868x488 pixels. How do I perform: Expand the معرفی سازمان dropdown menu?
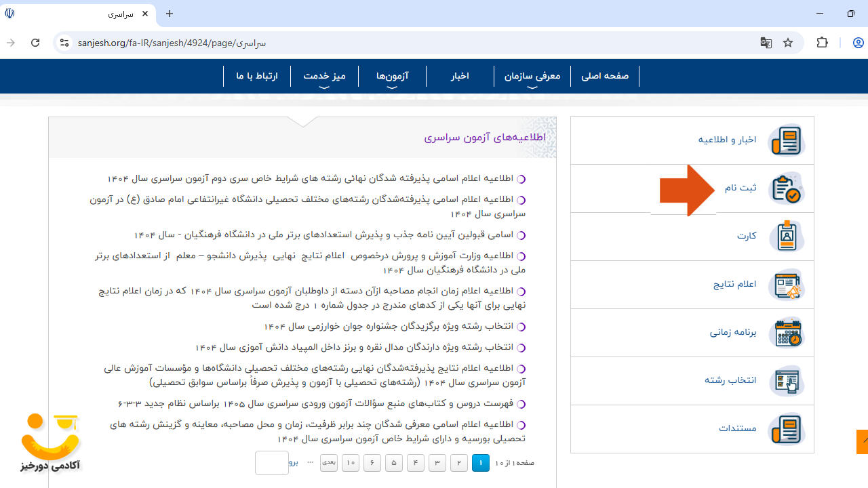(x=532, y=76)
